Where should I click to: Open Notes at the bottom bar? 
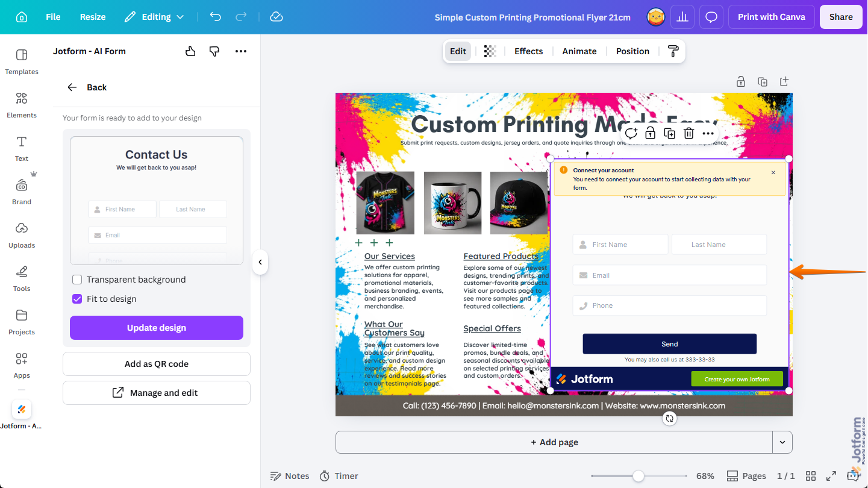pyautogui.click(x=290, y=476)
